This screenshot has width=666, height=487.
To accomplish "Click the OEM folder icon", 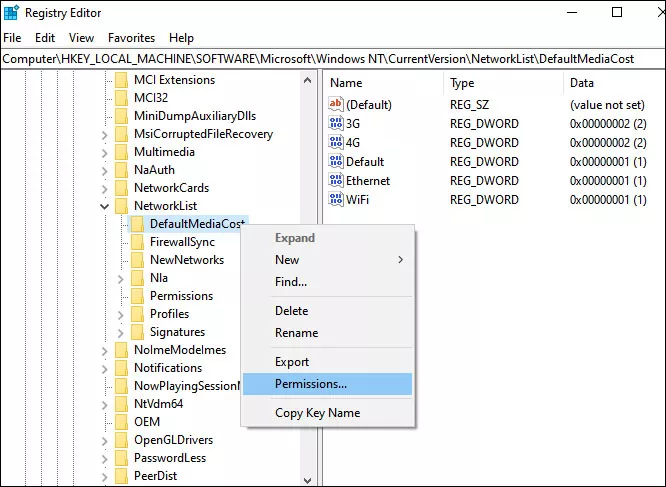I will 121,422.
